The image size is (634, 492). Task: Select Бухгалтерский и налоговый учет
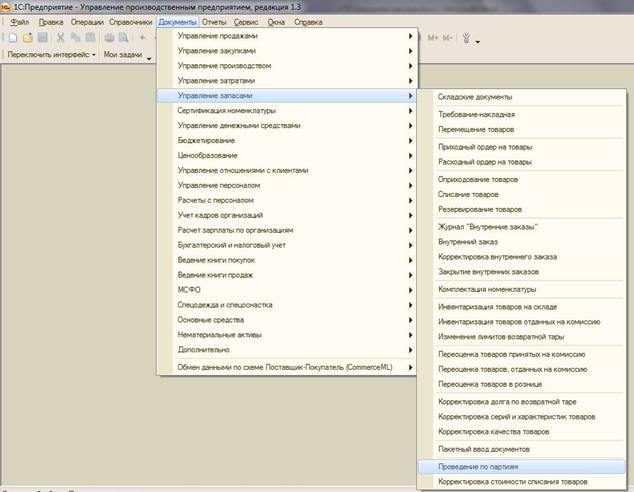[287, 245]
